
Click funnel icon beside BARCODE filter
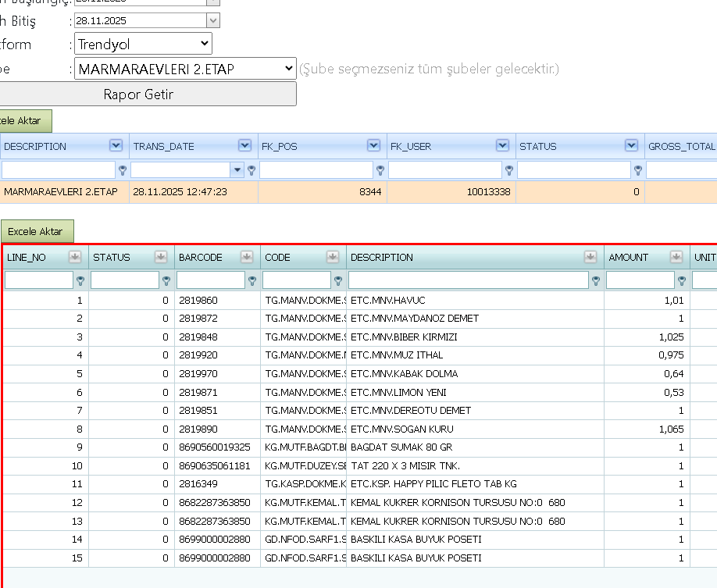pos(252,281)
